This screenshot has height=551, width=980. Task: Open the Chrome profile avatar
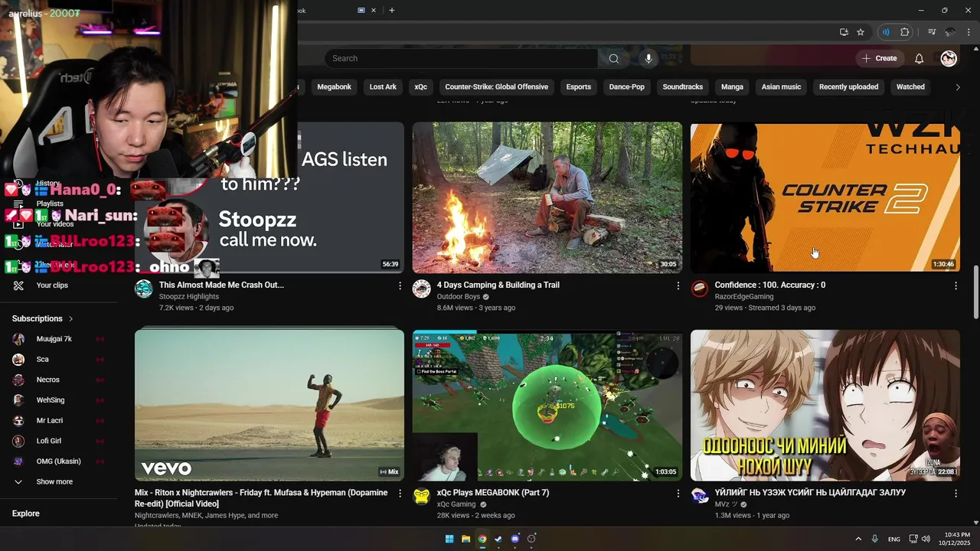(950, 32)
